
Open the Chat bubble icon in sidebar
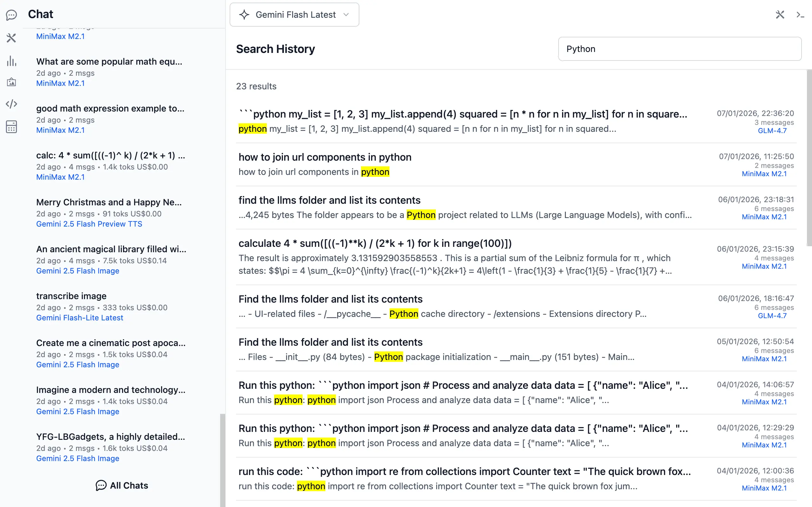11,15
